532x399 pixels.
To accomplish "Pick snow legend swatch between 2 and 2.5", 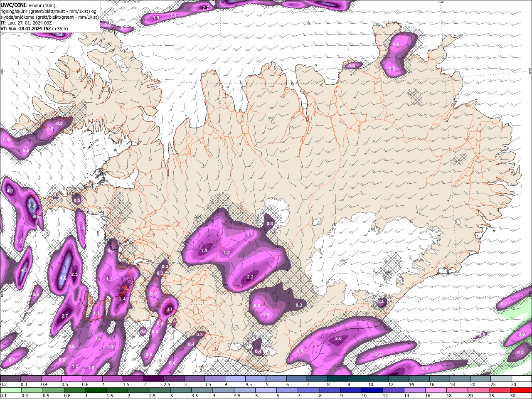I will (x=153, y=379).
